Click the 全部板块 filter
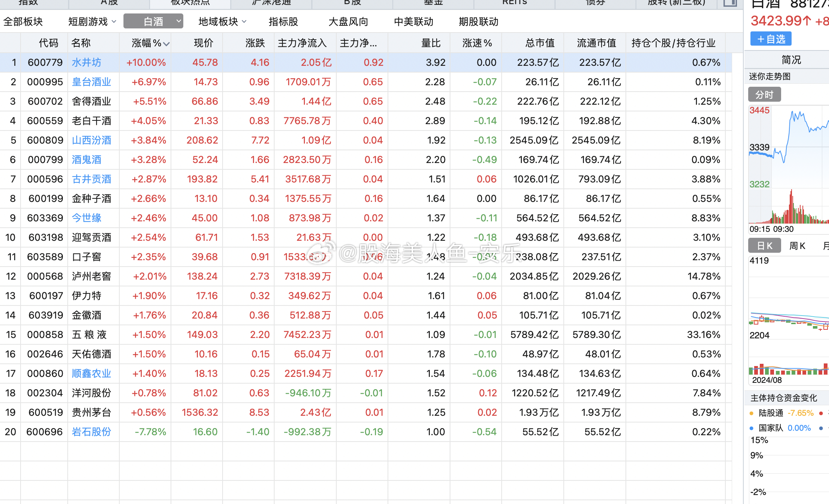The height and width of the screenshot is (504, 829). click(x=24, y=21)
